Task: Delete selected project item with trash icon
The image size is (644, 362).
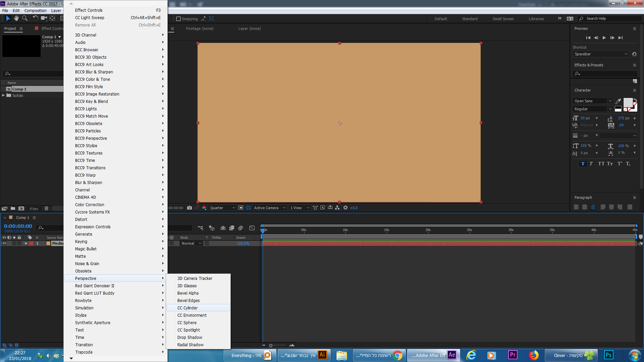Action: click(x=46, y=208)
